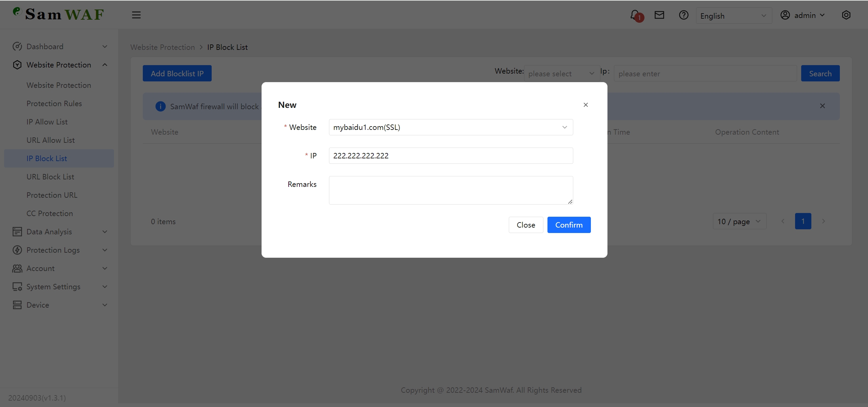Viewport: 868px width, 407px height.
Task: Toggle the hamburger sidebar menu icon
Action: click(136, 15)
